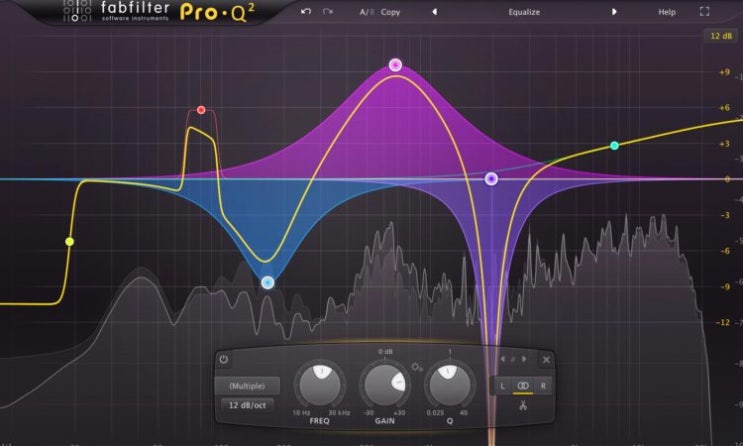Viewport: 743px width, 446px height.
Task: Toggle the band power button
Action: [x=224, y=359]
